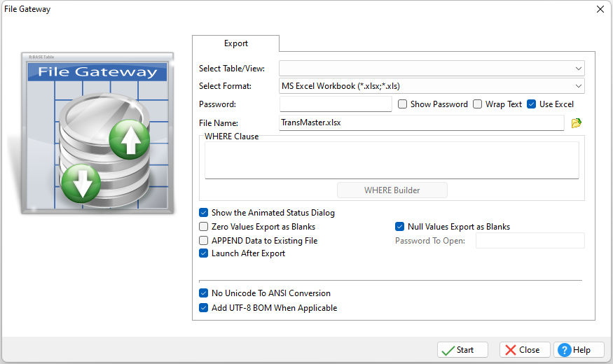Click the File Name field TransMaster.xlsx
The image size is (613, 364).
(x=422, y=122)
